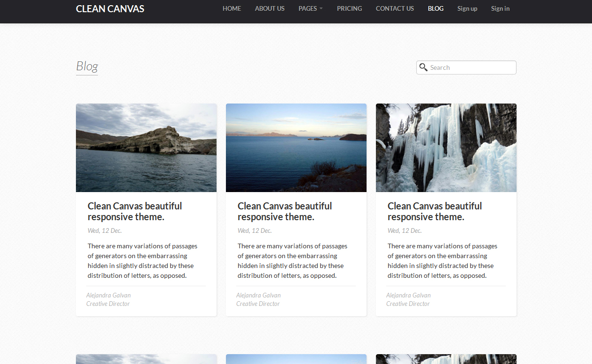Open the frozen waterfall post thumbnail
The height and width of the screenshot is (364, 592).
pyautogui.click(x=446, y=148)
